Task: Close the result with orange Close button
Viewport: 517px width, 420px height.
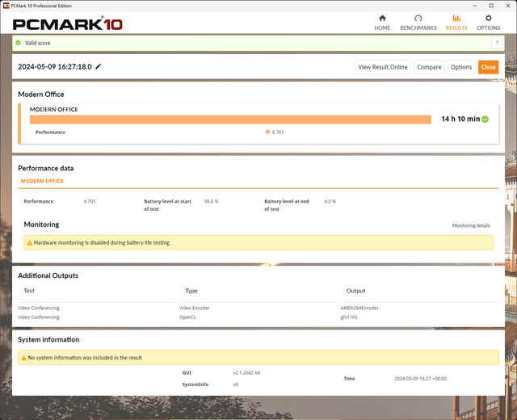Action: pos(488,67)
